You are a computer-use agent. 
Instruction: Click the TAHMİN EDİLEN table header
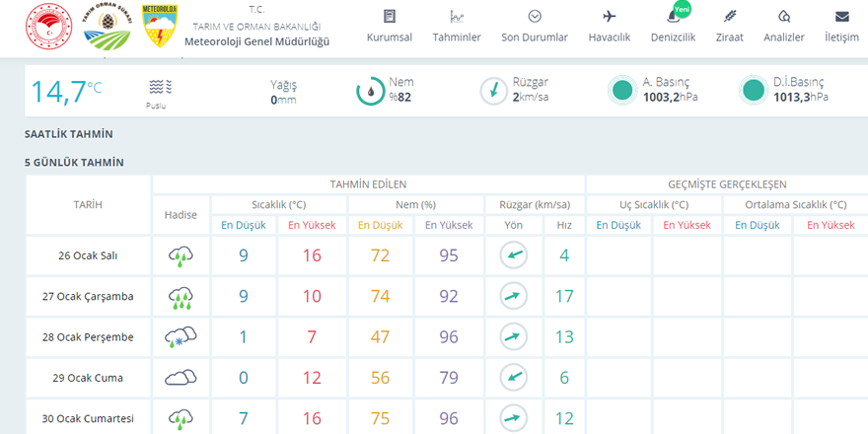(x=369, y=184)
